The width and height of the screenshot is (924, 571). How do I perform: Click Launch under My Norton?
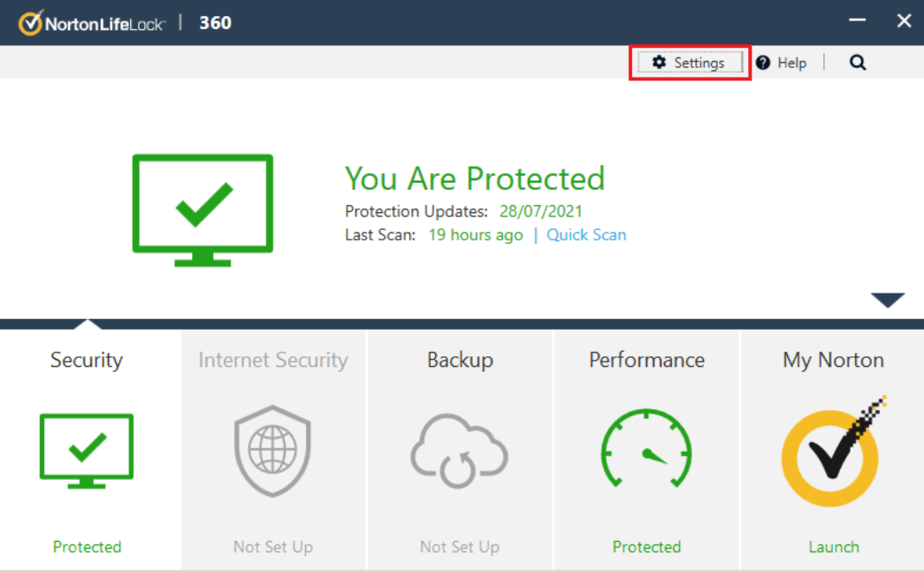(x=833, y=547)
